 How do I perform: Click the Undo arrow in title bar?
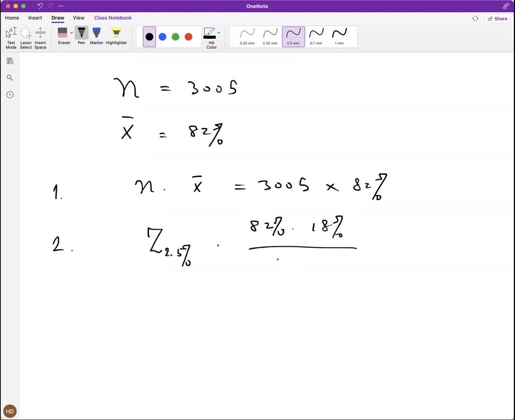40,6
